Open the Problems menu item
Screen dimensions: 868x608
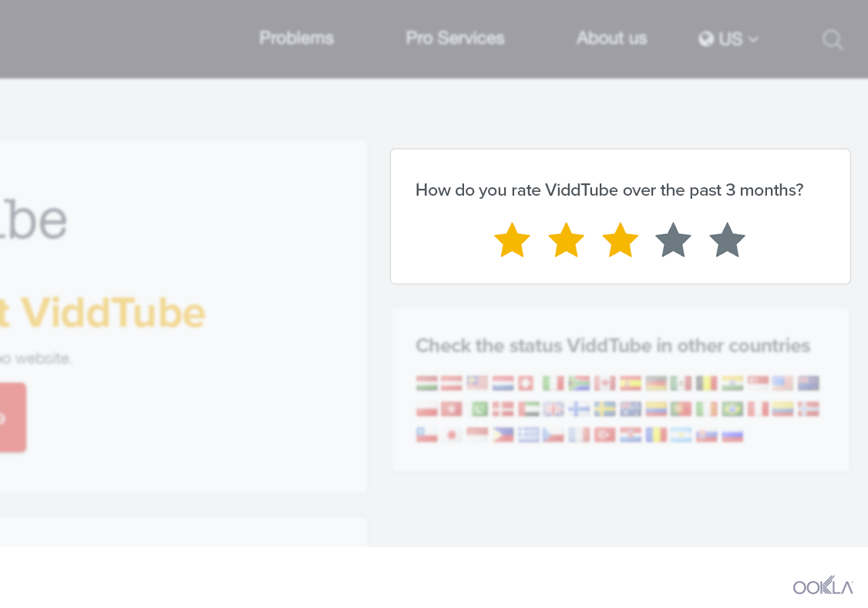pyautogui.click(x=297, y=39)
